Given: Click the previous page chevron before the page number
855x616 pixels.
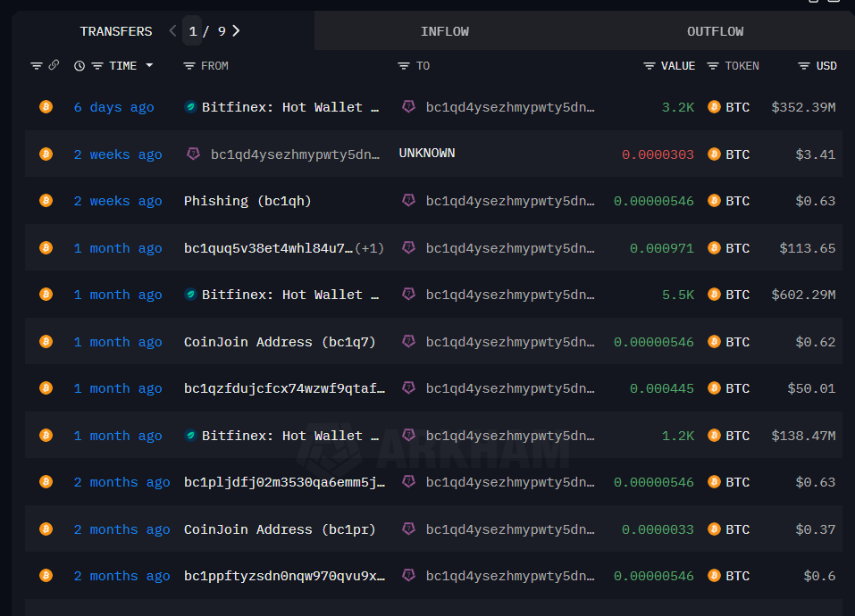Looking at the screenshot, I should (172, 29).
